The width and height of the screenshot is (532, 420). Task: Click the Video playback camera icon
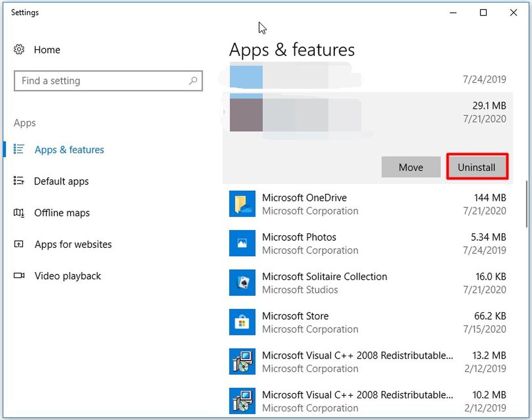(x=19, y=276)
